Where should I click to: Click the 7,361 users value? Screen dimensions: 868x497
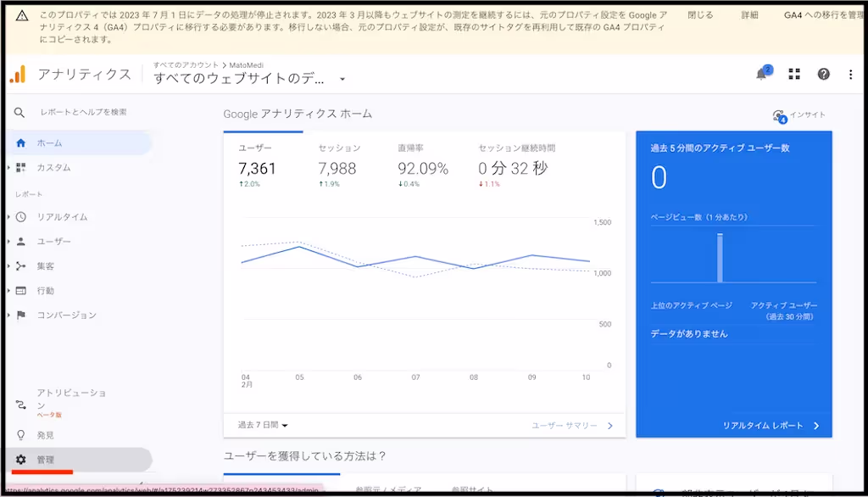(x=257, y=169)
